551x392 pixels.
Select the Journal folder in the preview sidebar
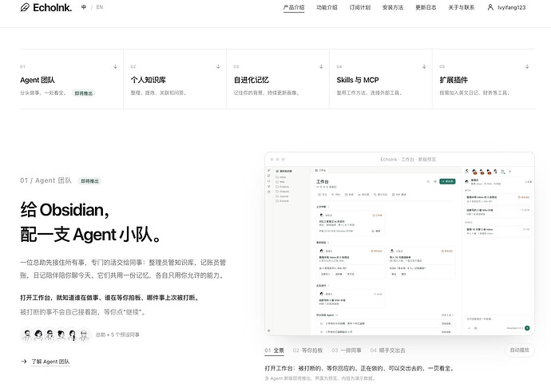point(283,196)
